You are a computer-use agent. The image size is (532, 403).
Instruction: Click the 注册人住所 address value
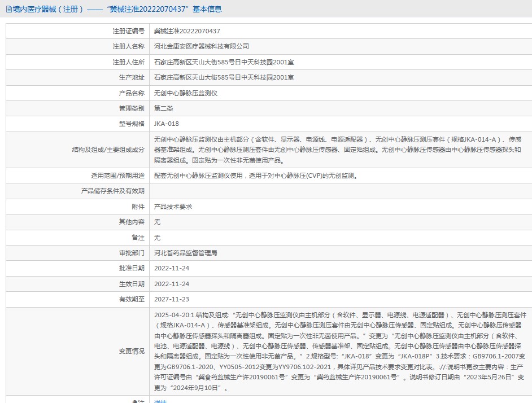coord(224,62)
